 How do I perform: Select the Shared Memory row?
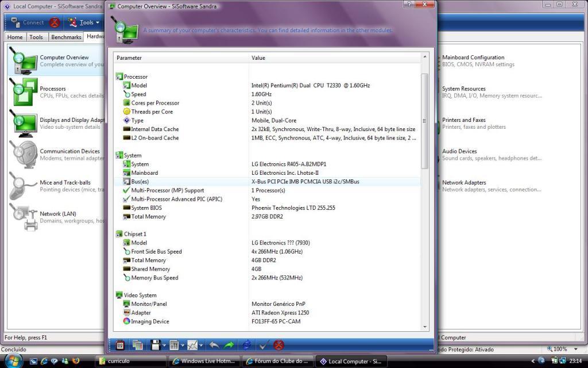click(x=268, y=269)
